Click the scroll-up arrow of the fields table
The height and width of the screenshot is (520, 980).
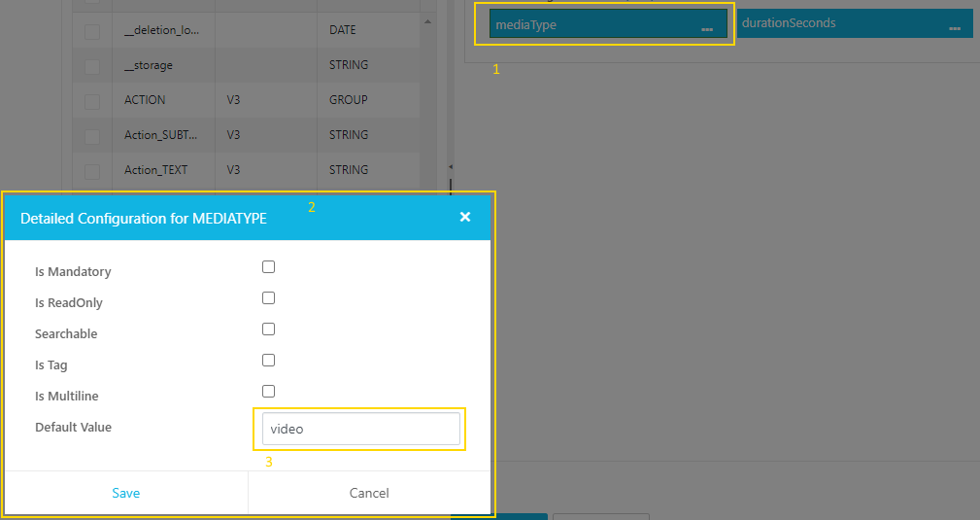429,20
